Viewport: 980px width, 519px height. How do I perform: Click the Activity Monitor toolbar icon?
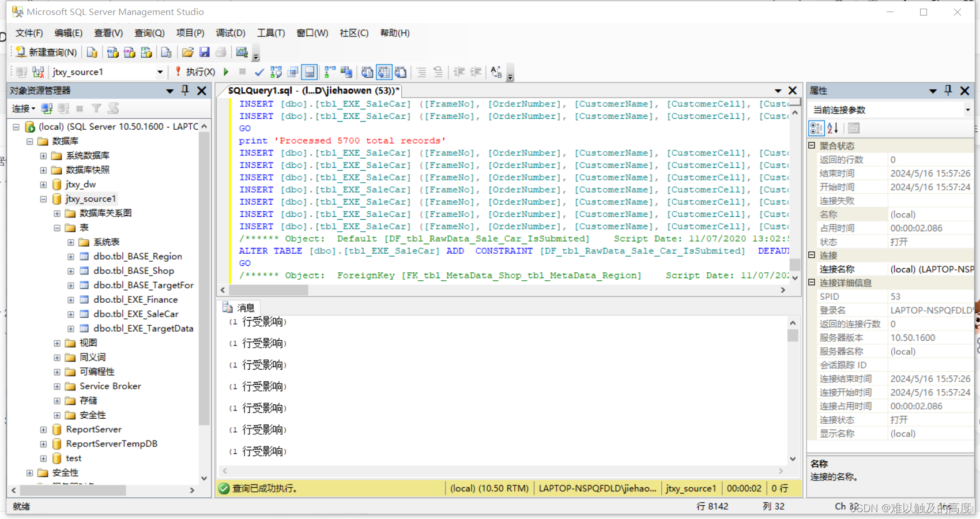tap(242, 52)
